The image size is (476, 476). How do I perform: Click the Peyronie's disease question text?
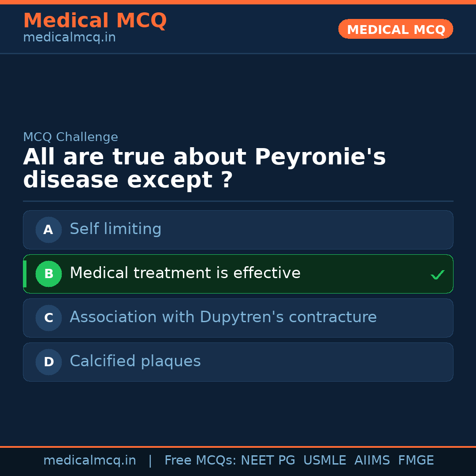click(x=204, y=169)
